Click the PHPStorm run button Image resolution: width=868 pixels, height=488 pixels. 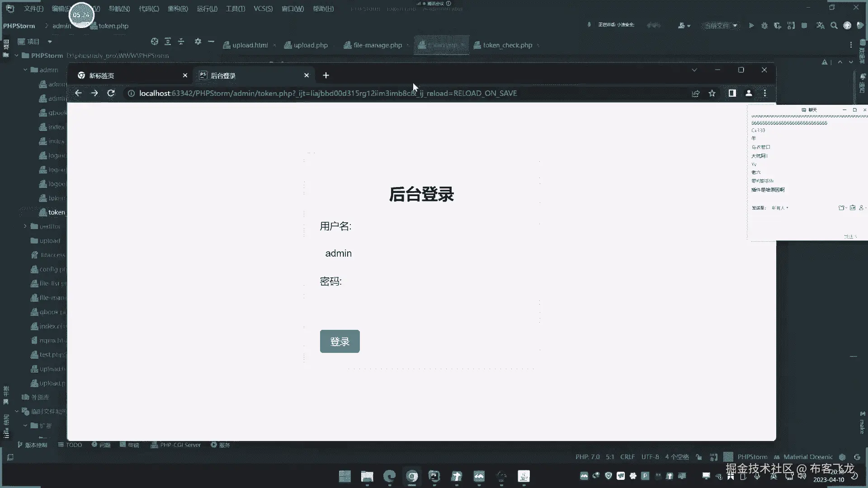click(751, 26)
